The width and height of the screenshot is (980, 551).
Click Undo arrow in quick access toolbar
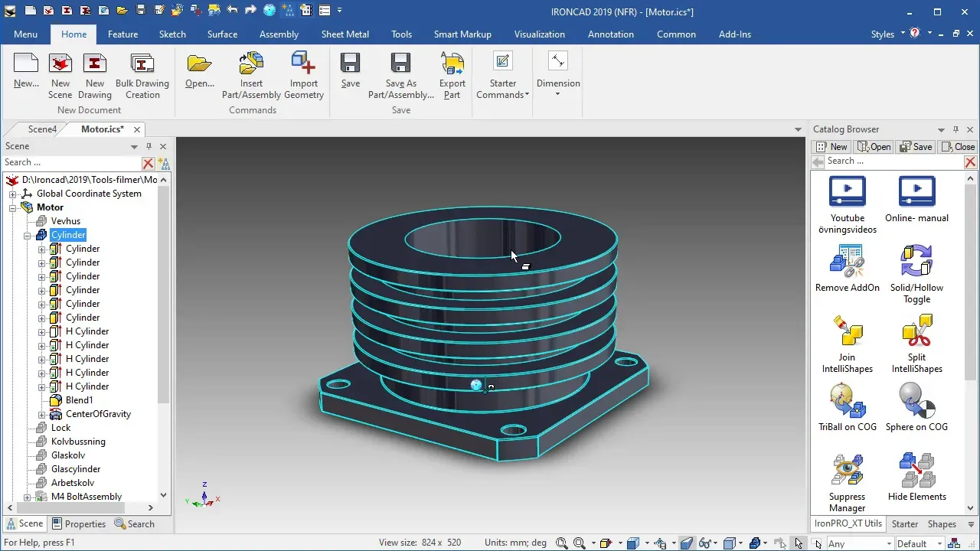coord(233,11)
